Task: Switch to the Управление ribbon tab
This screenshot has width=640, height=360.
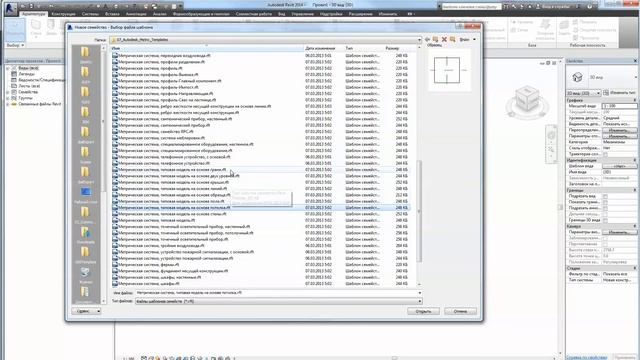Action: pos(302,14)
